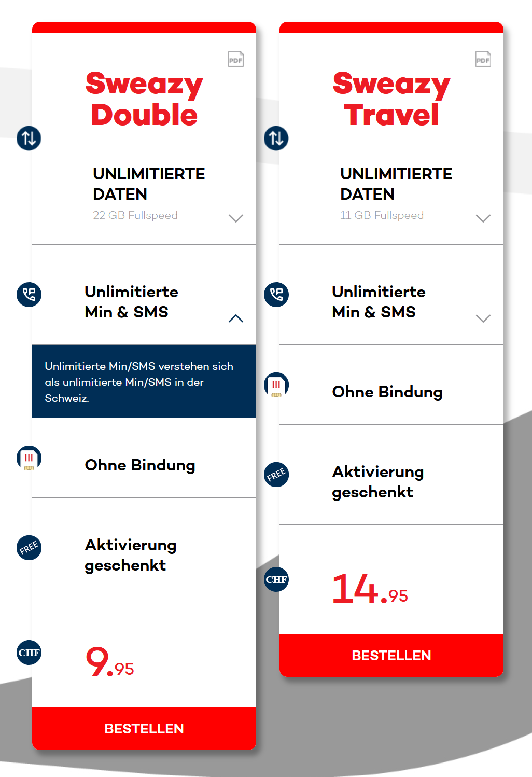Expand the 22 GB Fullspeed data details
Screen dimensions: 532x777
(236, 218)
